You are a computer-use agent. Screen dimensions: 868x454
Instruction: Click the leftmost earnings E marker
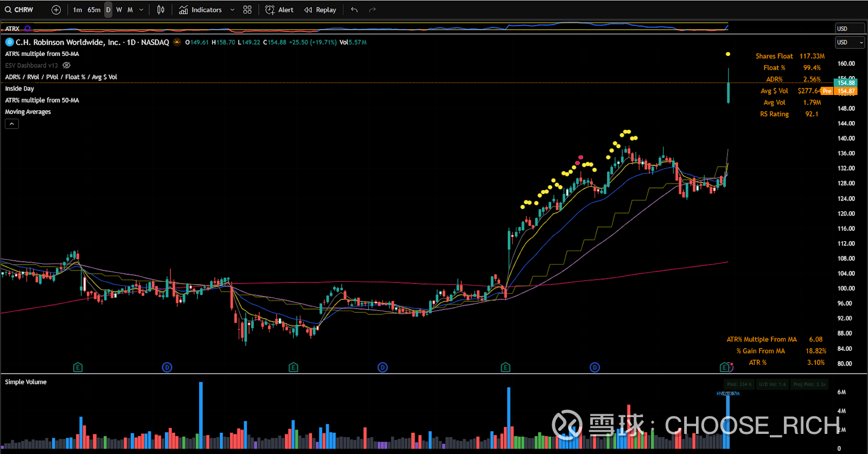78,368
